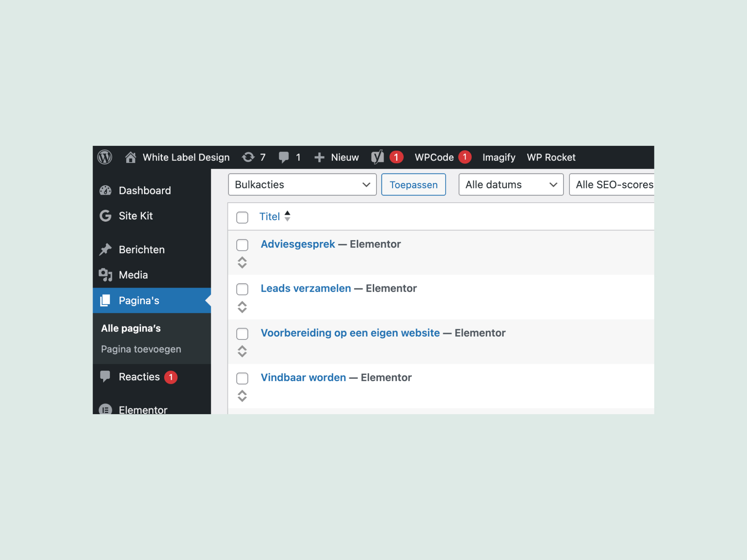Open the Leads verzamelen page
Viewport: 747px width, 560px height.
pyautogui.click(x=306, y=288)
